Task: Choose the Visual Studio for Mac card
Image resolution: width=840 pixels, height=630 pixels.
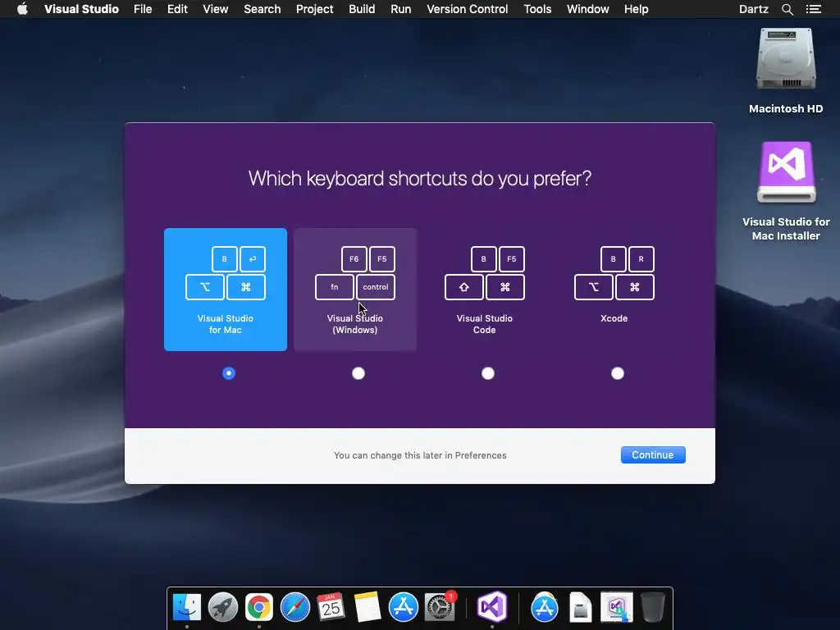Action: click(226, 290)
